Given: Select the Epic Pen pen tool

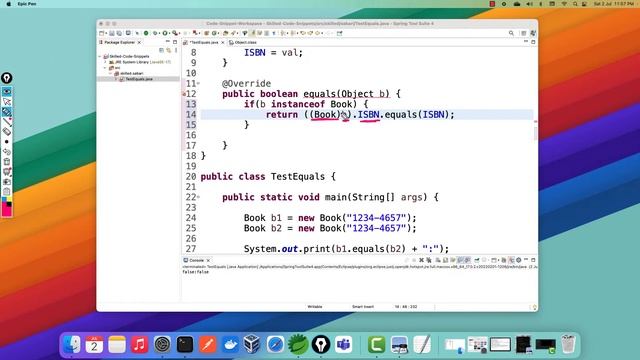Looking at the screenshot, I should [x=7, y=121].
